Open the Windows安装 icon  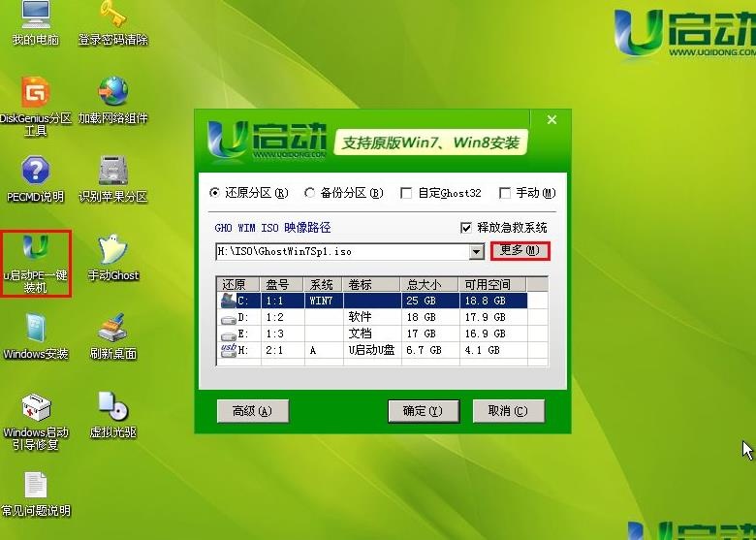pyautogui.click(x=35, y=336)
